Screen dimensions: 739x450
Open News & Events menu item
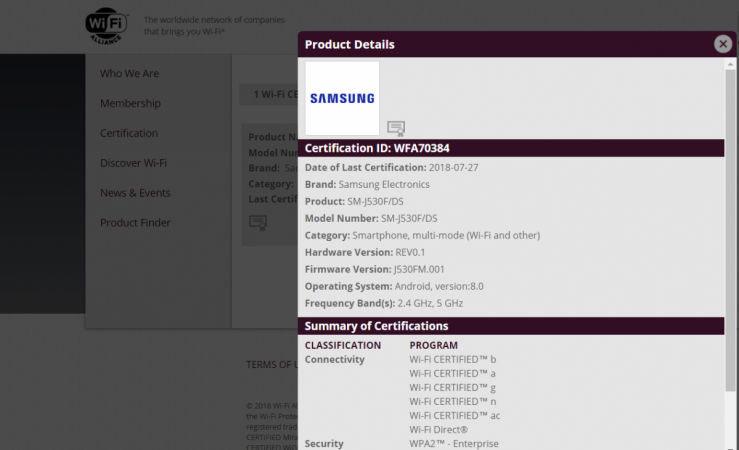point(135,193)
